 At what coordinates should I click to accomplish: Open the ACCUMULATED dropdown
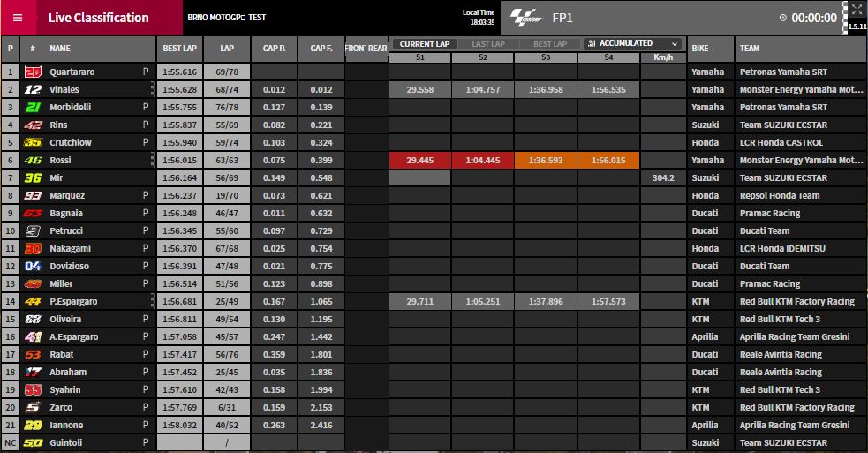coord(634,43)
